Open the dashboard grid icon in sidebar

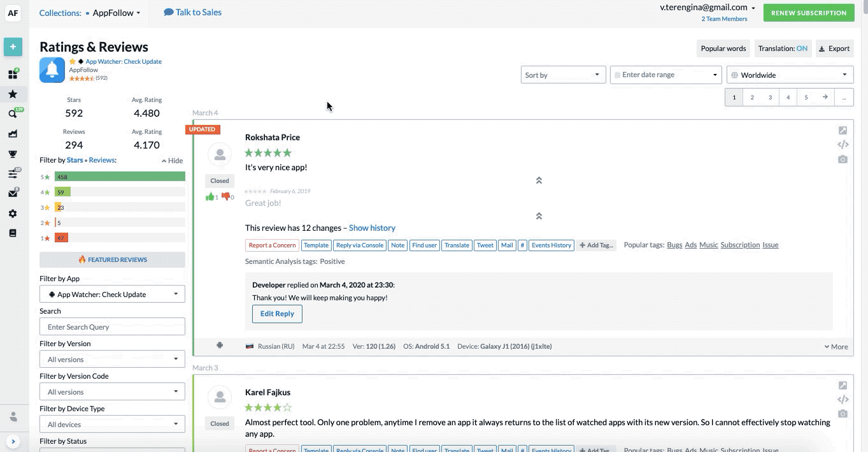click(x=13, y=74)
